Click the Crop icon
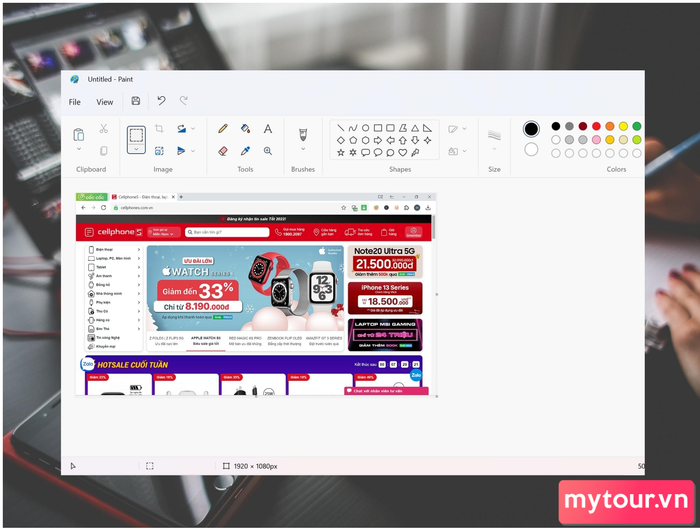The width and height of the screenshot is (700, 532). [159, 129]
